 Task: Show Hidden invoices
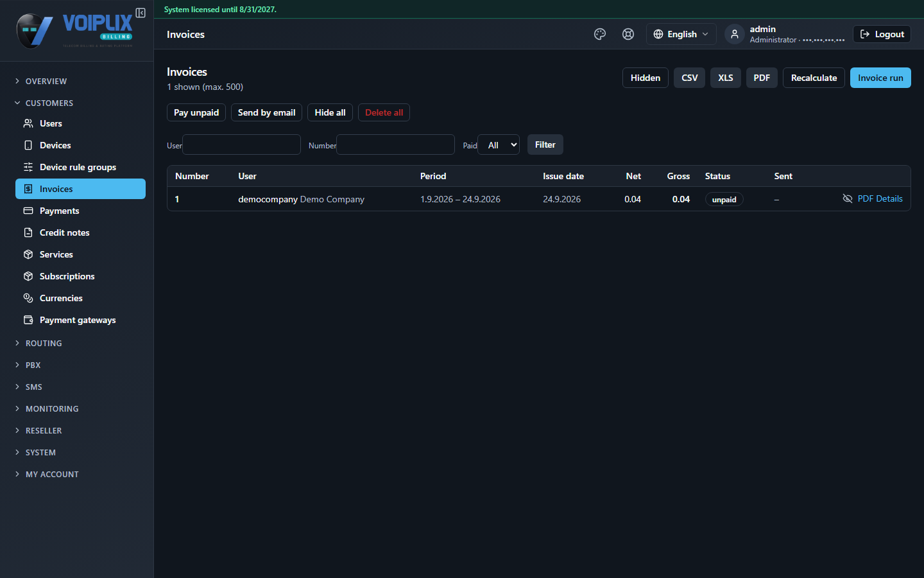click(646, 78)
